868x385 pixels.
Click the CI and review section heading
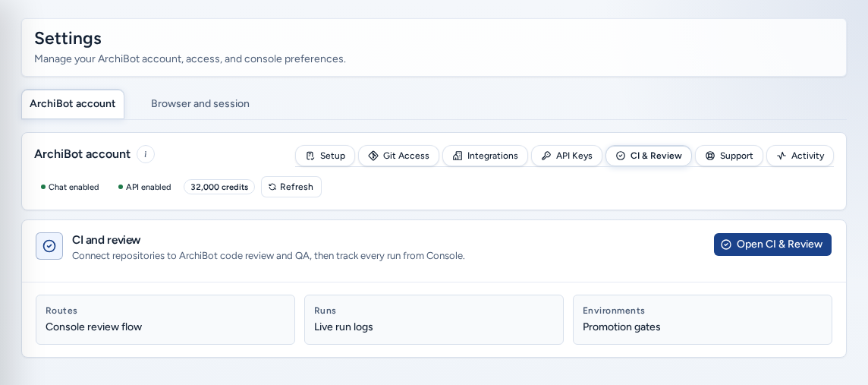click(x=106, y=240)
